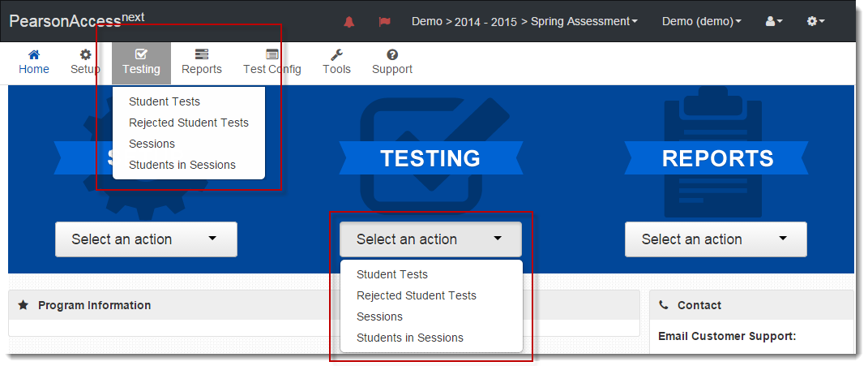Choose Students in Sessions from center action list
This screenshot has width=868, height=366.
pyautogui.click(x=410, y=338)
